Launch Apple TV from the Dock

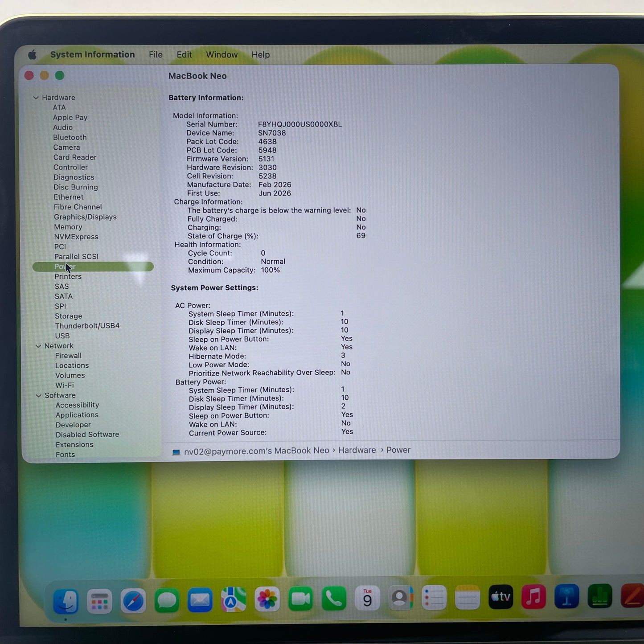coord(501,597)
